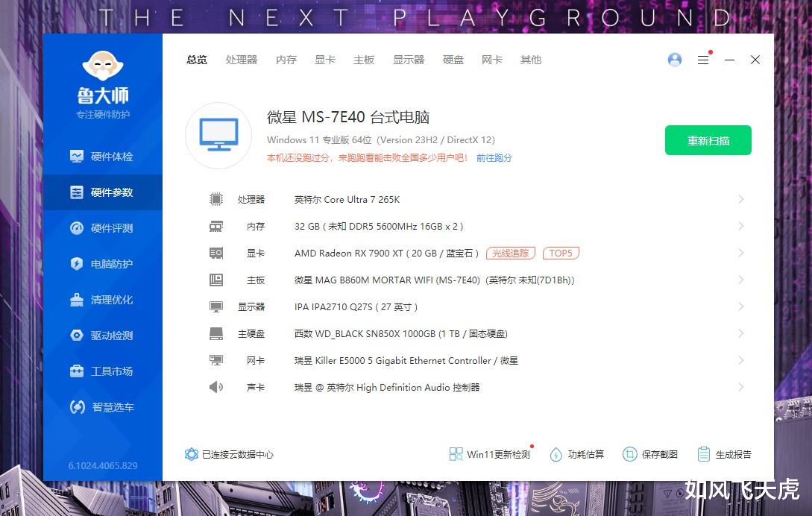Click the user account avatar icon
This screenshot has height=516, width=812.
[674, 60]
